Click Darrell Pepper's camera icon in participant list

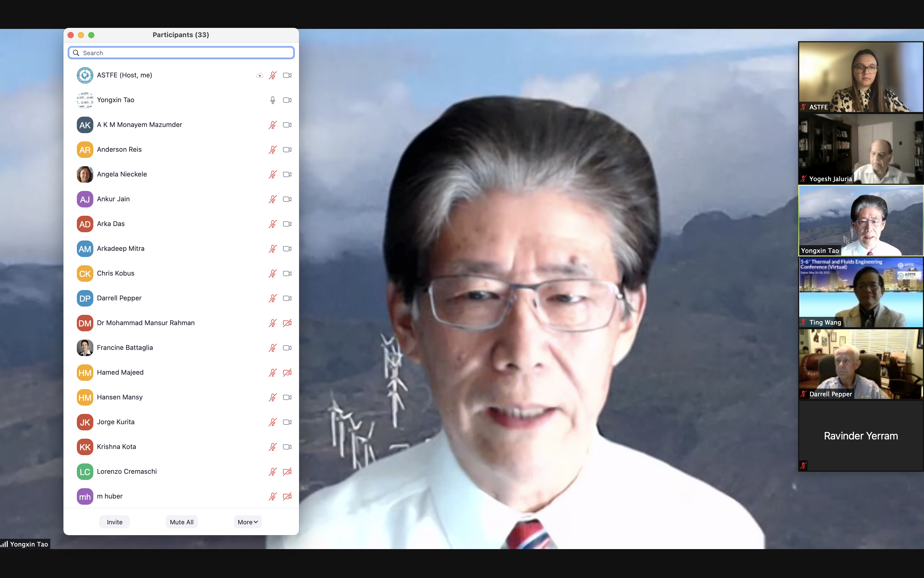pos(287,298)
